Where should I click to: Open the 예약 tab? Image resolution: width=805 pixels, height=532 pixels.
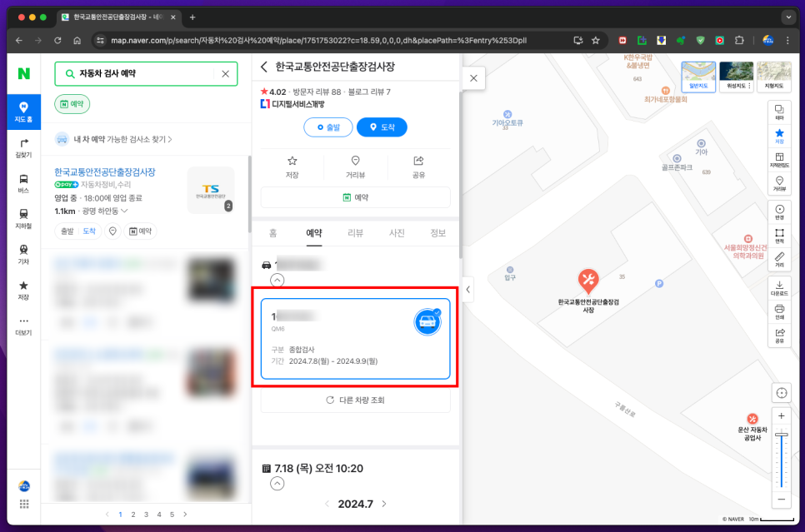click(x=314, y=233)
